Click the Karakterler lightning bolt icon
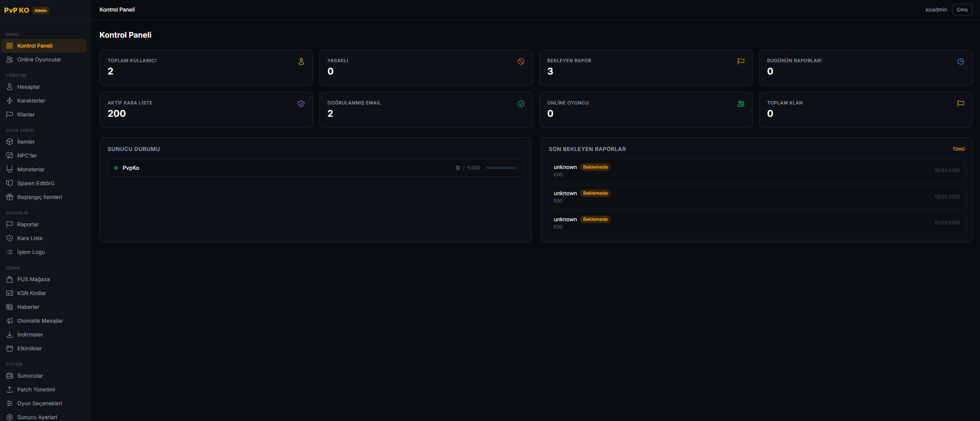This screenshot has height=421, width=980. [x=10, y=101]
